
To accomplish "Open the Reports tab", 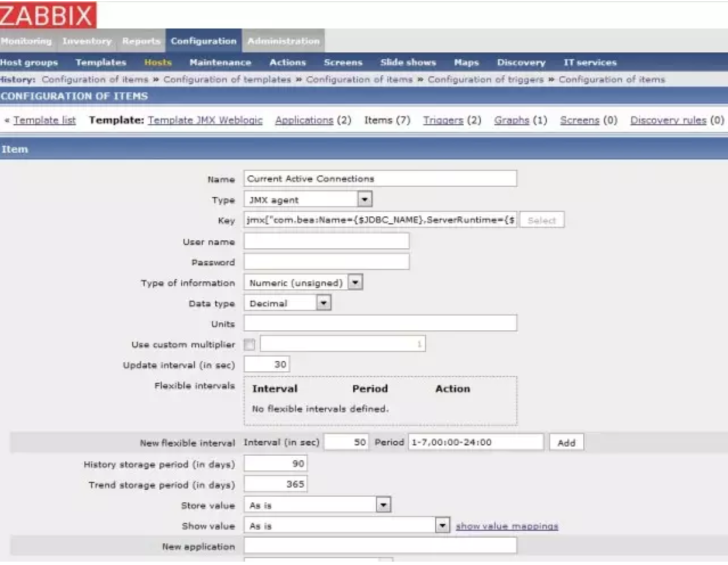I will tap(141, 41).
